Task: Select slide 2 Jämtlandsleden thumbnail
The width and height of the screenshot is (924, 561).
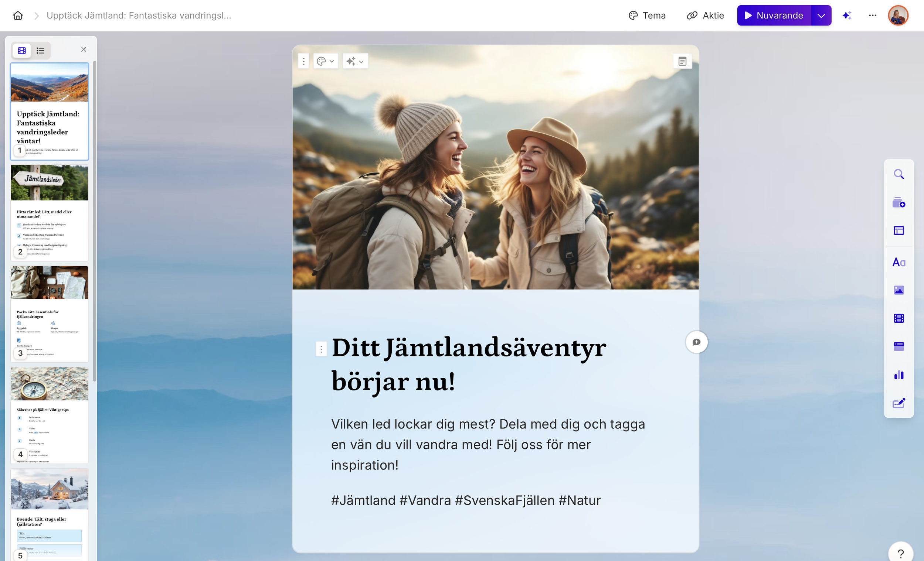Action: [x=49, y=212]
